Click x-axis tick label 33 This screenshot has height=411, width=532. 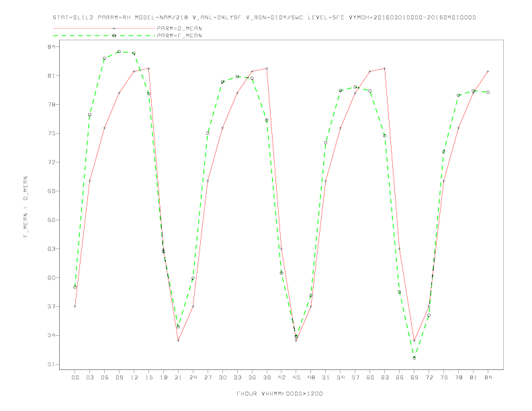coord(237,377)
